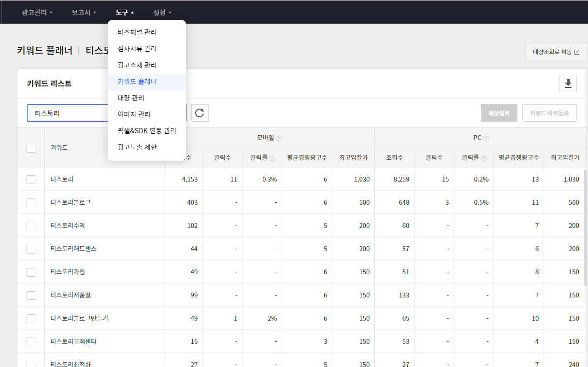Check the 티스토리저품질 row
The image size is (588, 367).
[31, 295]
